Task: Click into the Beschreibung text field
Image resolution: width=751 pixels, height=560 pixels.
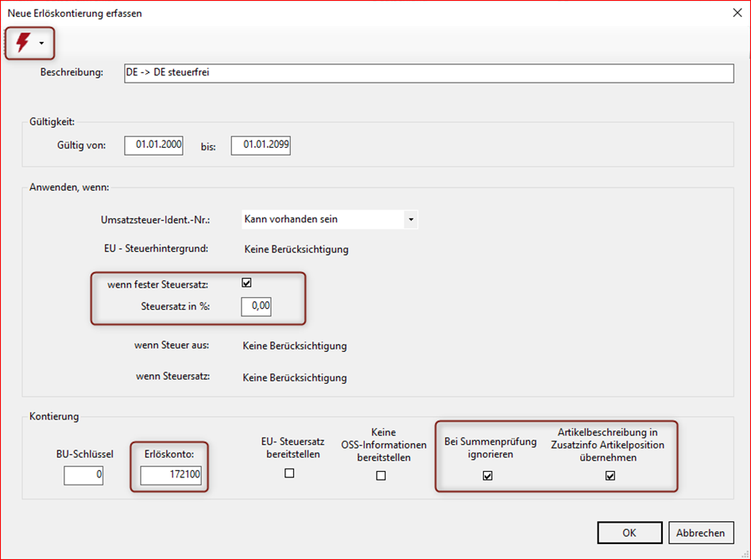Action: [x=428, y=73]
